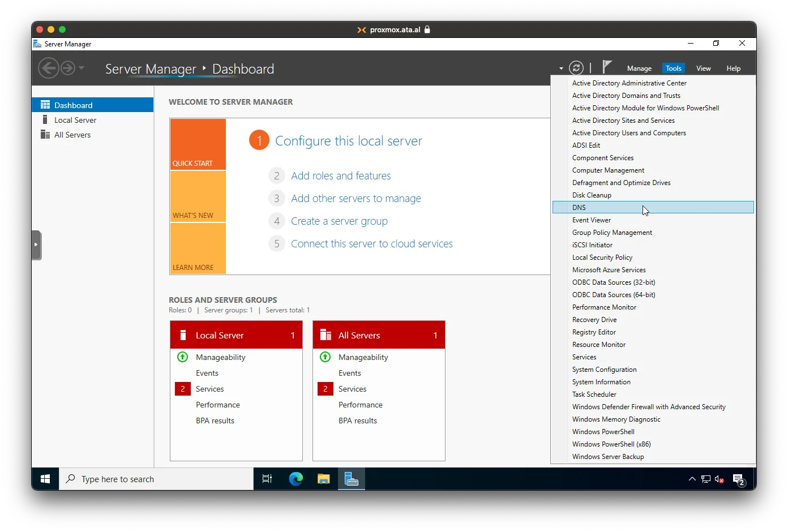The height and width of the screenshot is (532, 788).
Task: Open navigation history dropdown arrow
Action: [x=82, y=68]
